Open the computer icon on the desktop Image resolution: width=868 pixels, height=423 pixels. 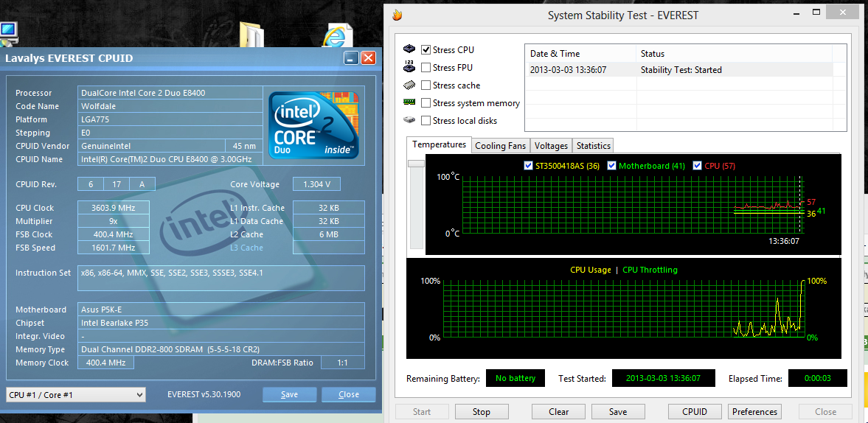pos(8,35)
